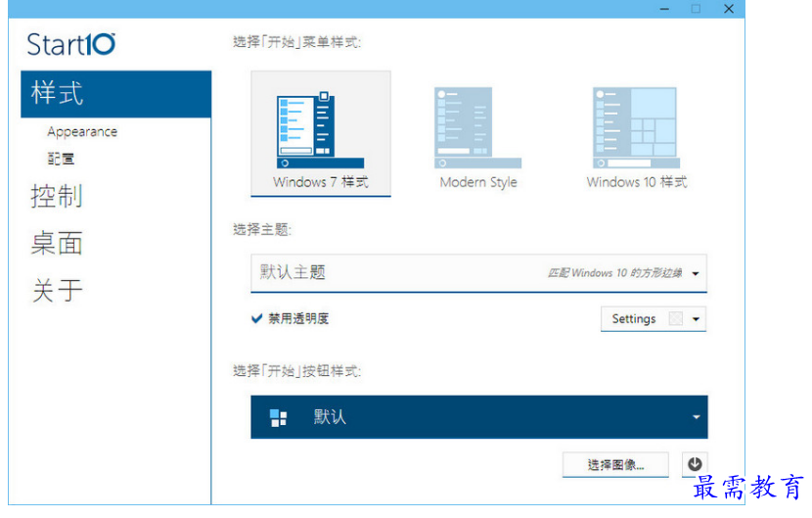Click the start button logo icon in 默认 row
812x518 pixels.
[279, 417]
